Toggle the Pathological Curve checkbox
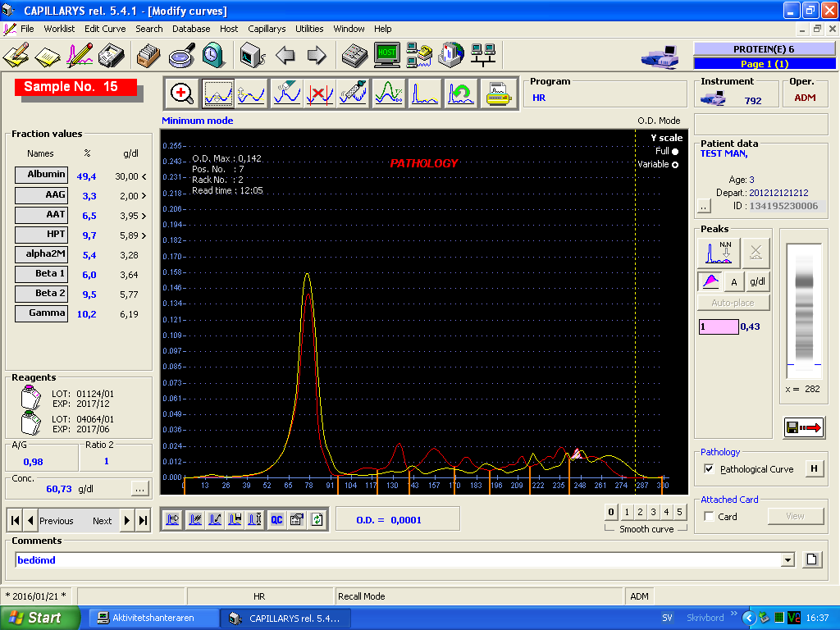 click(x=709, y=469)
